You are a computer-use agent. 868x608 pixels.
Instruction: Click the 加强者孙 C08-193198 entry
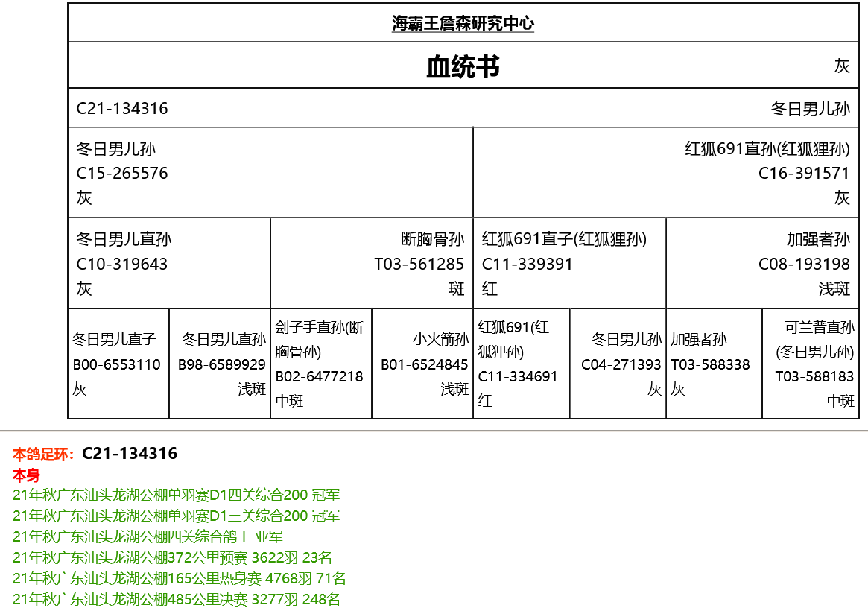point(804,265)
